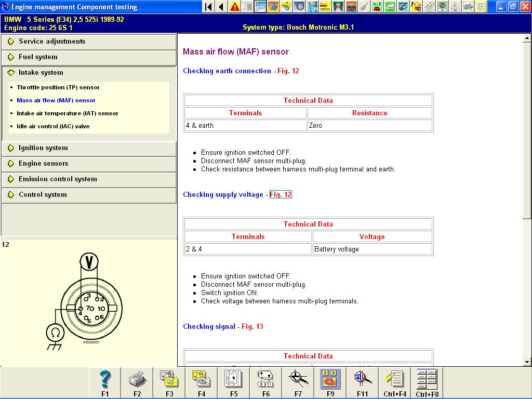Open the Ctrl+F4 notes icon
The width and height of the screenshot is (532, 399).
395,383
